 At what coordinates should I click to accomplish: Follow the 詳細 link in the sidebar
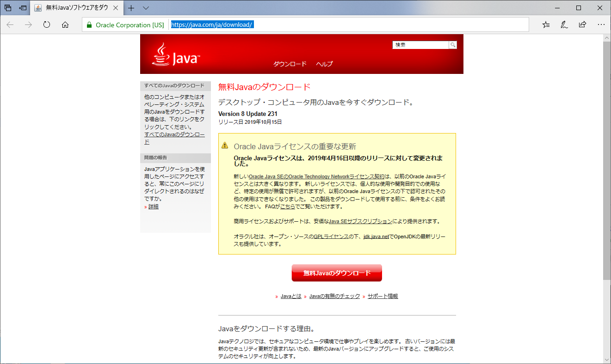point(154,206)
